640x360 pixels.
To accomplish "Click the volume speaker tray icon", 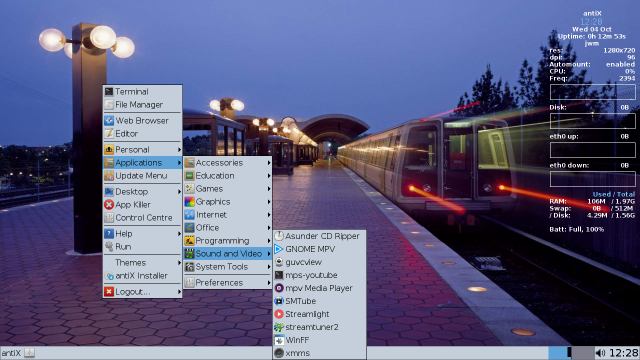I will [600, 353].
